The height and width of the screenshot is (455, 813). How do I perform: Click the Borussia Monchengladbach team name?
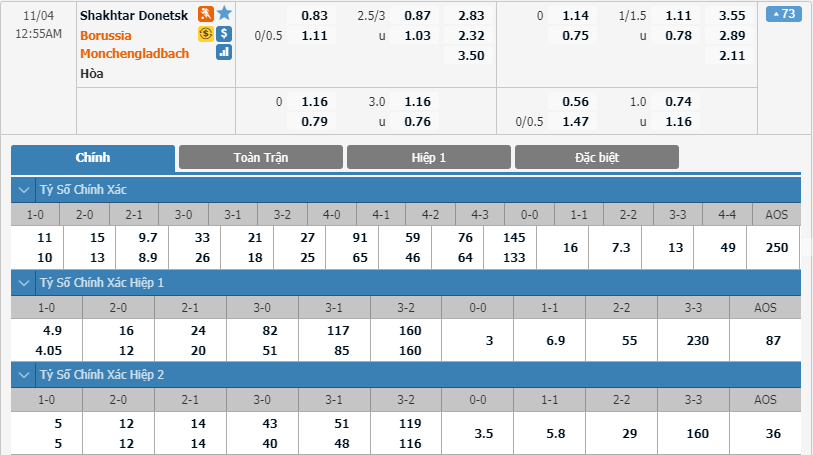(x=134, y=45)
